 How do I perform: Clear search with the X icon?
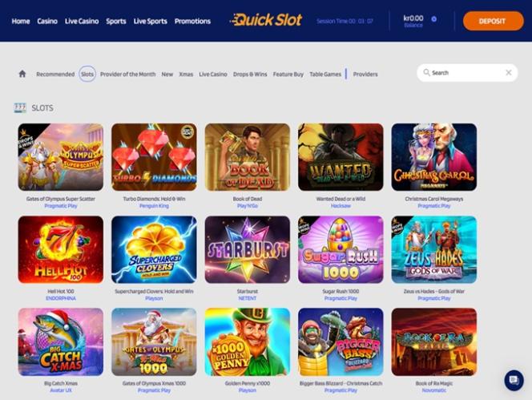[508, 73]
